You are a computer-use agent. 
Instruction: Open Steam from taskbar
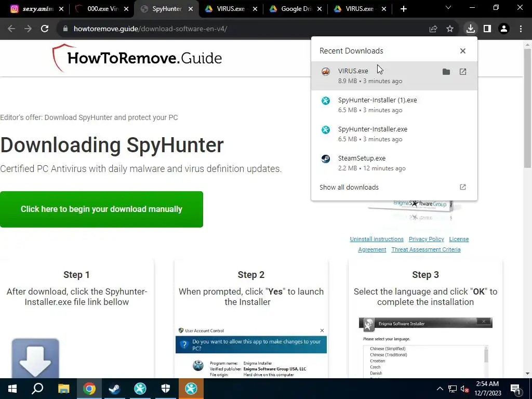115,389
